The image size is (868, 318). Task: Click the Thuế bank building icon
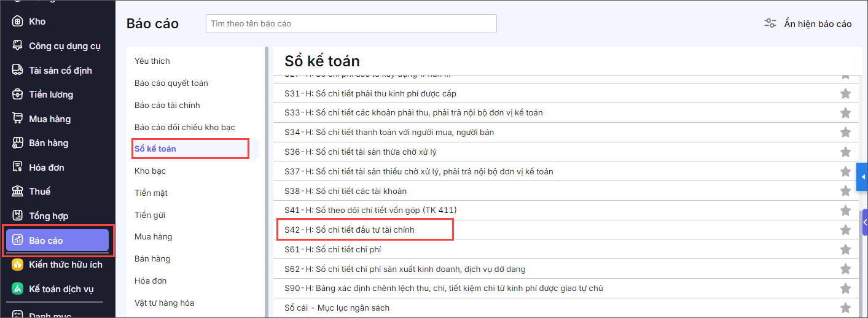pyautogui.click(x=17, y=192)
